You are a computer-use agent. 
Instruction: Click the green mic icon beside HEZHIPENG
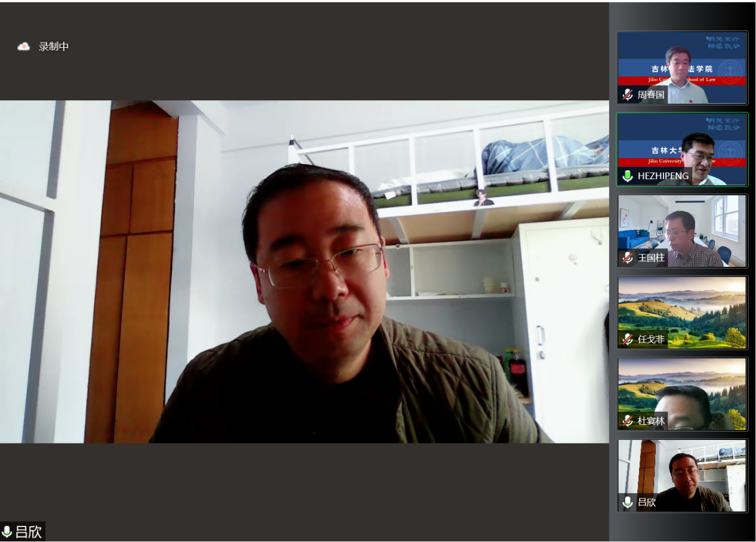(628, 175)
